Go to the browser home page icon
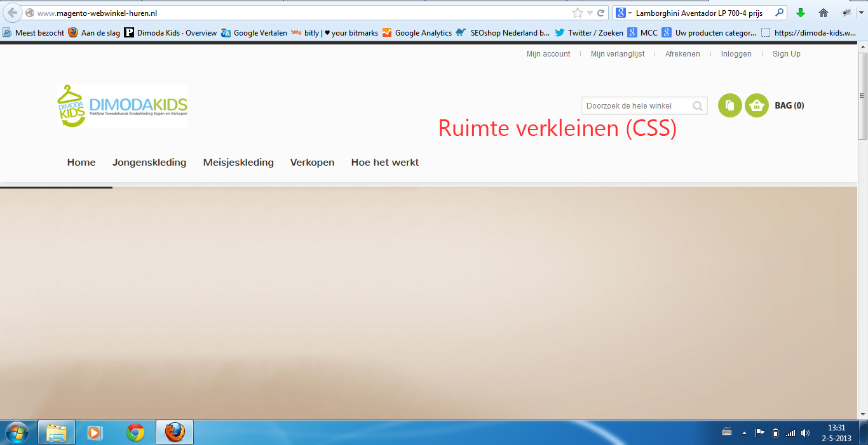 pyautogui.click(x=824, y=13)
